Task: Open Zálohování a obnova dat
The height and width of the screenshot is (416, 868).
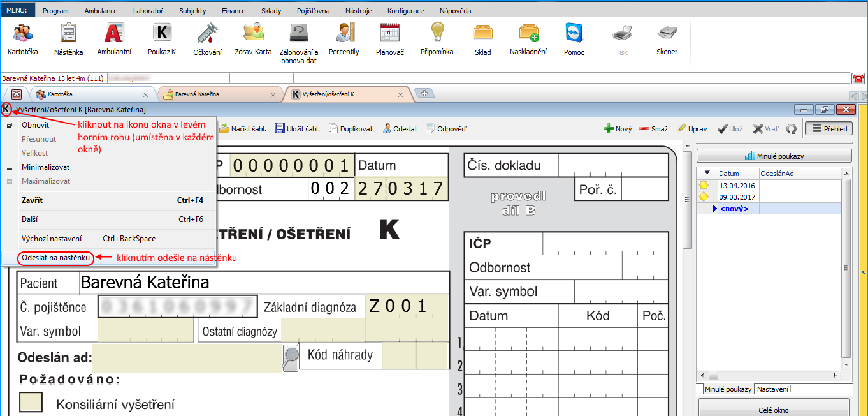Action: (x=298, y=40)
